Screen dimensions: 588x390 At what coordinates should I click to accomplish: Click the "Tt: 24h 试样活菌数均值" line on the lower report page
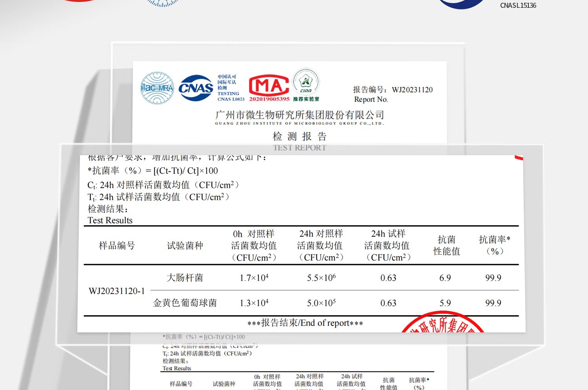[x=207, y=354]
